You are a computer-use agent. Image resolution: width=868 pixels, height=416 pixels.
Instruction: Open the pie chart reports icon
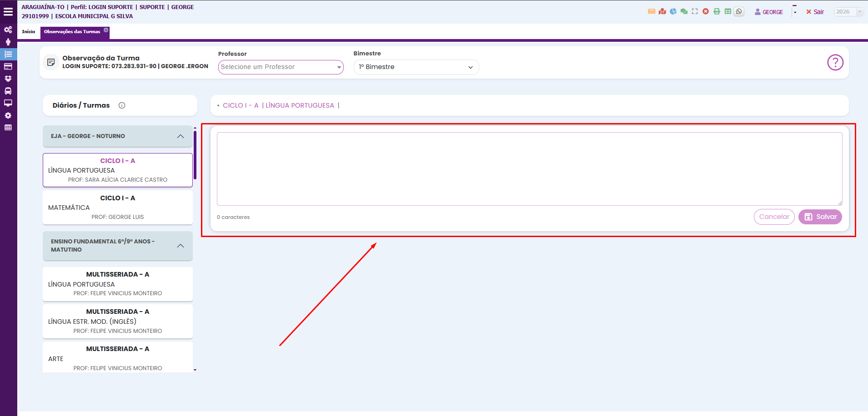click(x=673, y=12)
